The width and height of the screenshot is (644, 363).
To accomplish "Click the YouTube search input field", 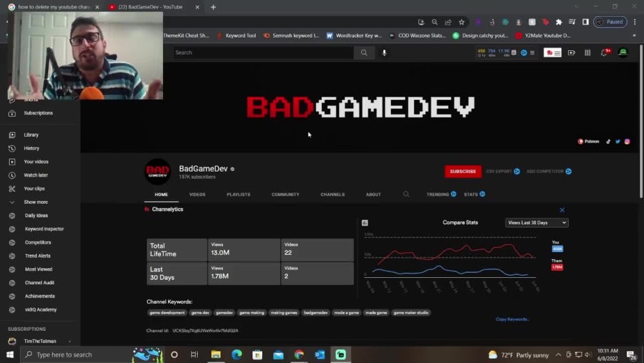I will [263, 53].
